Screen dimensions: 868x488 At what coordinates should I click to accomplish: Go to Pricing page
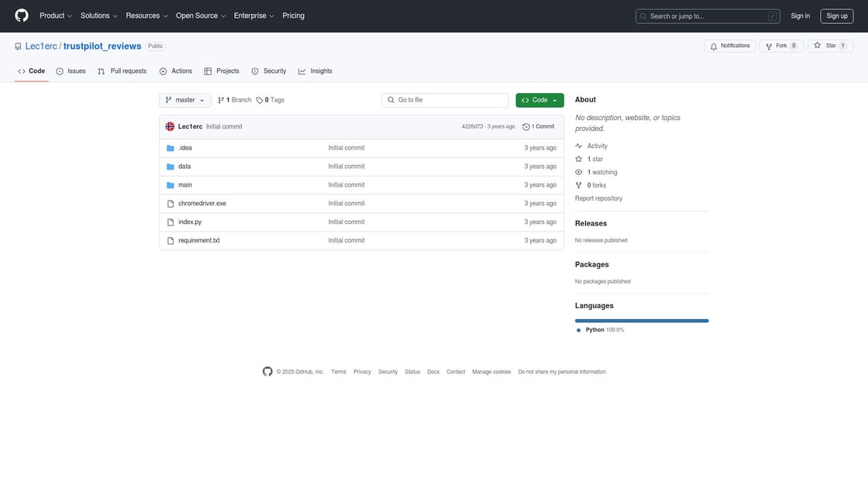[x=294, y=15]
